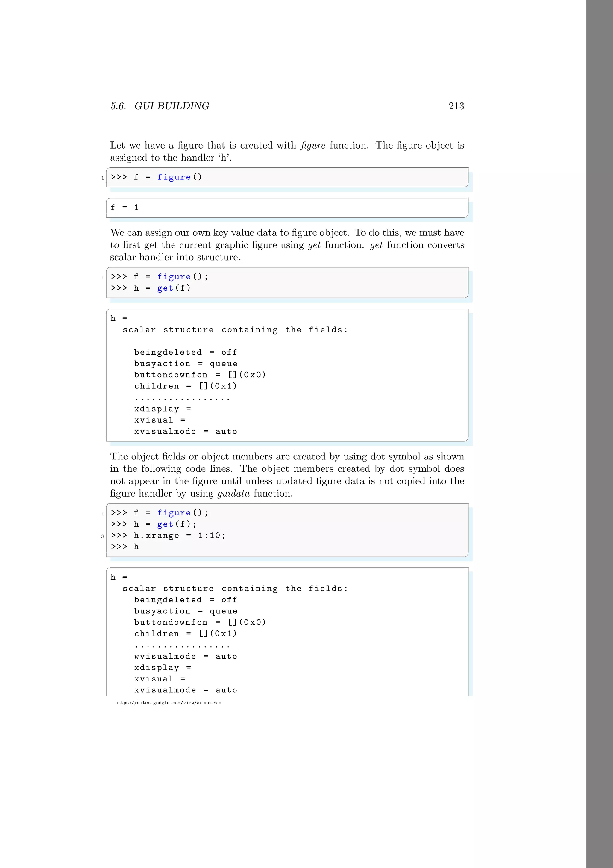613x868 pixels.
Task: Click the output line "wvisualmode = auto"
Action: tap(186, 657)
